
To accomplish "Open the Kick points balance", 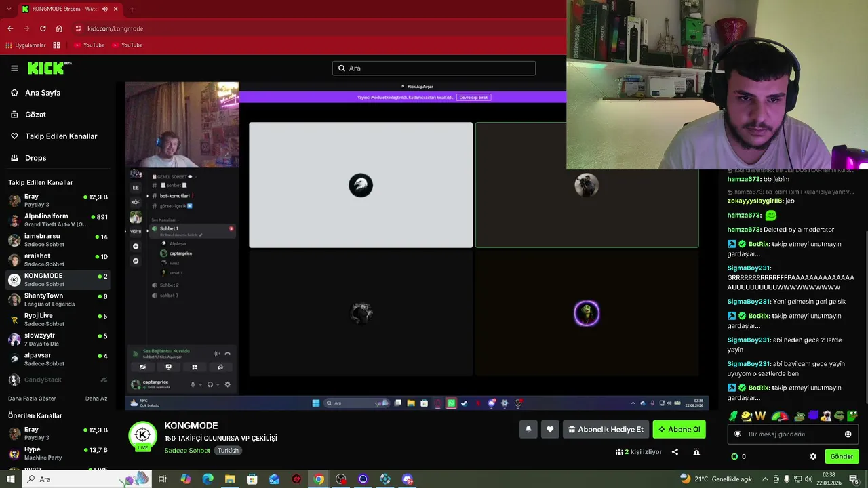I will pyautogui.click(x=738, y=456).
